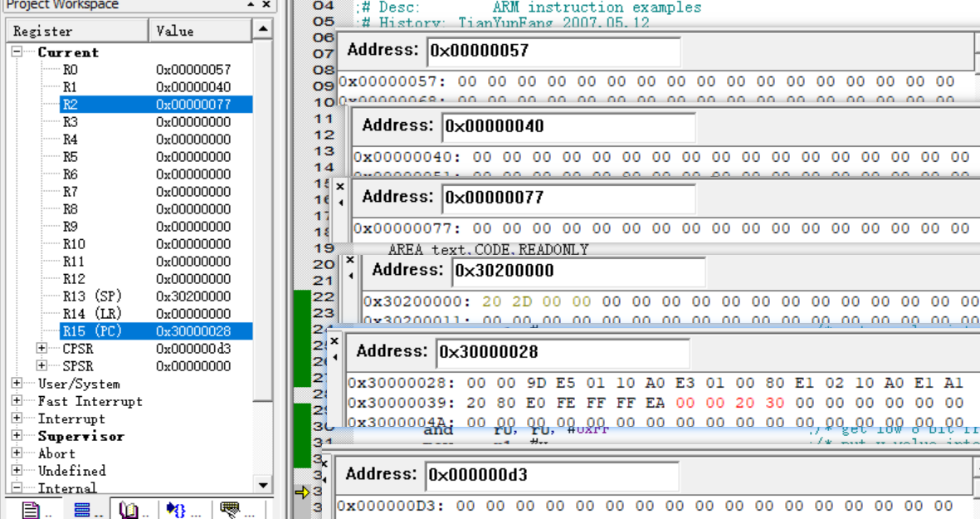This screenshot has width=980, height=519.
Task: Click Address field containing 0x30200000
Action: click(578, 271)
